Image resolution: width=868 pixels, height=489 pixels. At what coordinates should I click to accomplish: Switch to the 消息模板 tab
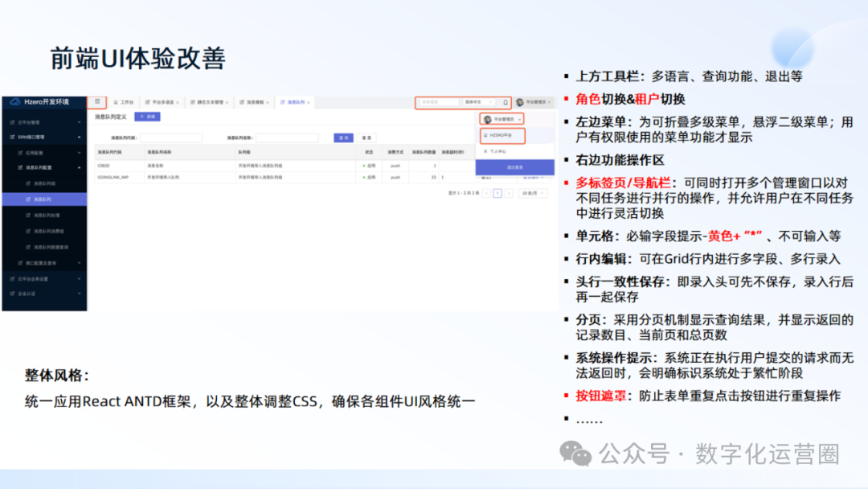[255, 102]
